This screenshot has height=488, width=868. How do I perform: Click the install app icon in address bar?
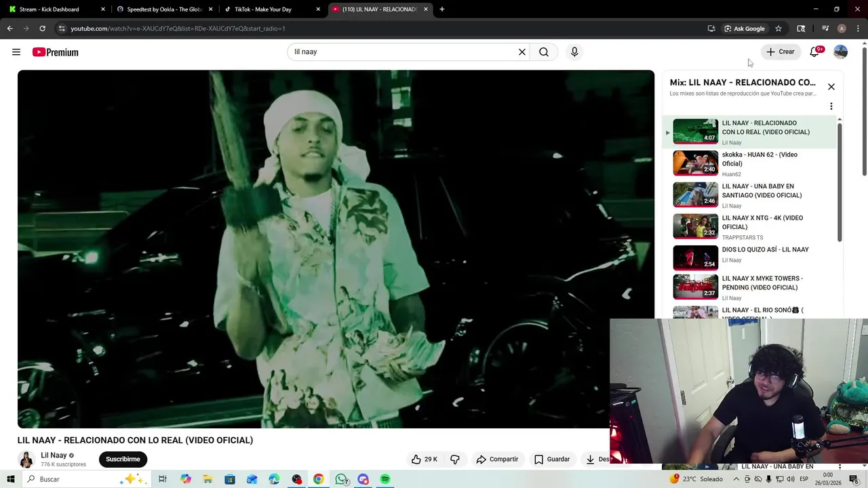tap(711, 28)
